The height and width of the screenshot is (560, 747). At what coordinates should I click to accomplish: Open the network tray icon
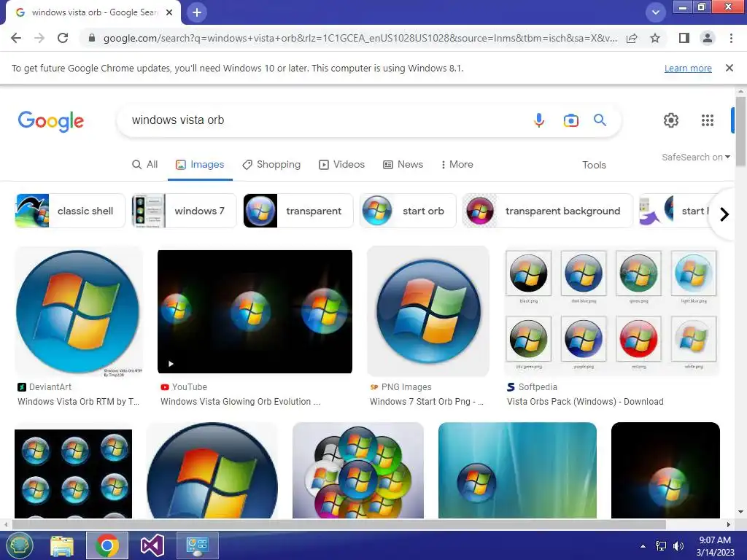click(x=661, y=546)
